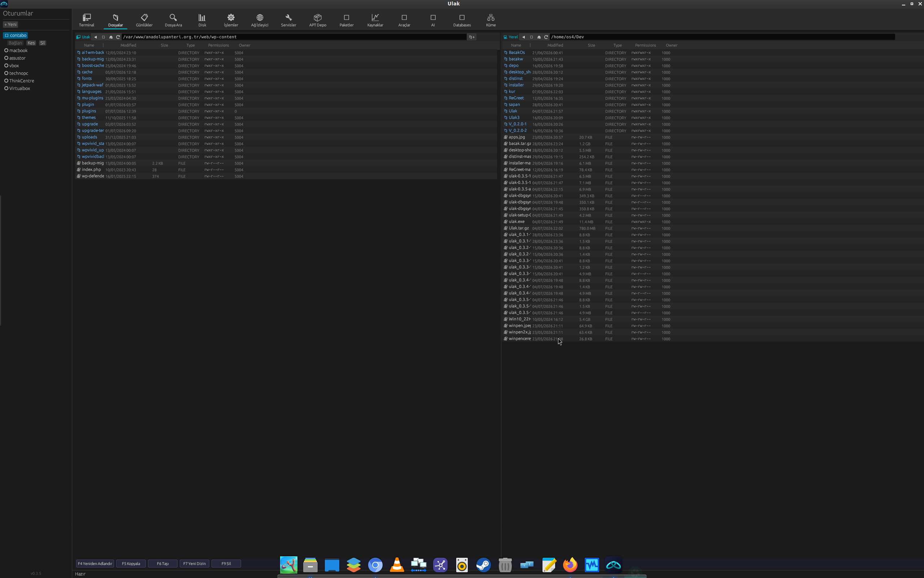Select the Virtualbox session
The height and width of the screenshot is (578, 924).
pos(17,89)
